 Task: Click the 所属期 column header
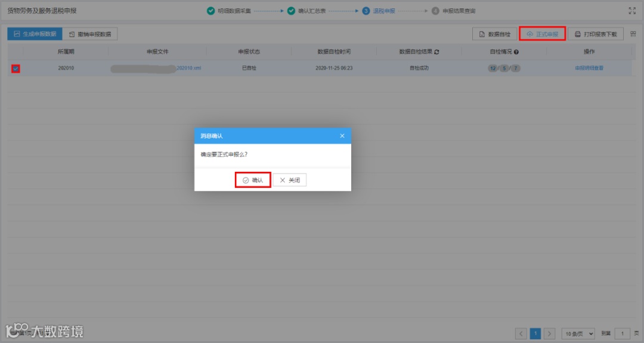[x=66, y=52]
